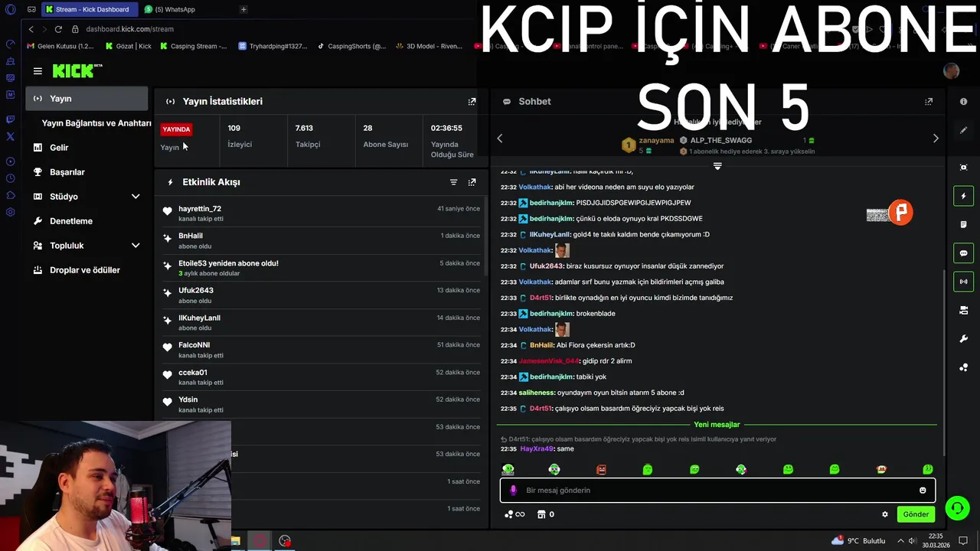Open the info icon in right sidebar
The width and height of the screenshot is (980, 551).
click(x=963, y=101)
